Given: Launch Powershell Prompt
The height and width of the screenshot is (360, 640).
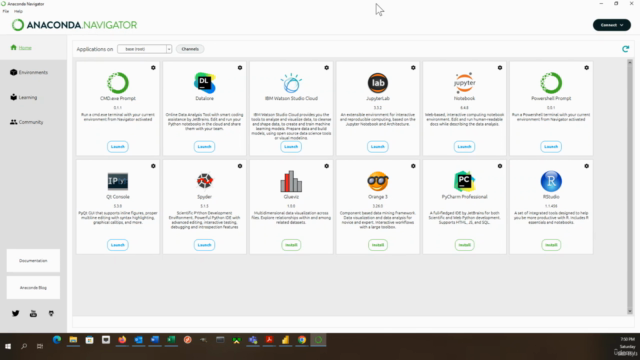Looking at the screenshot, I should point(551,147).
